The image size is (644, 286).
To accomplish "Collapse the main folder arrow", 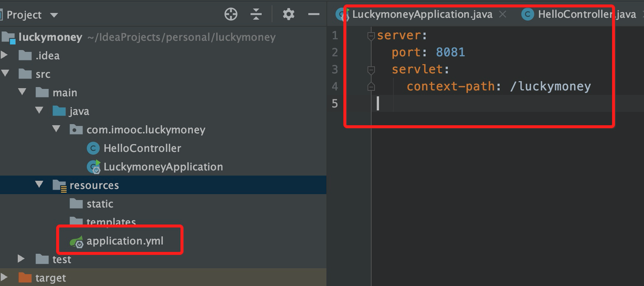I will click(x=22, y=92).
